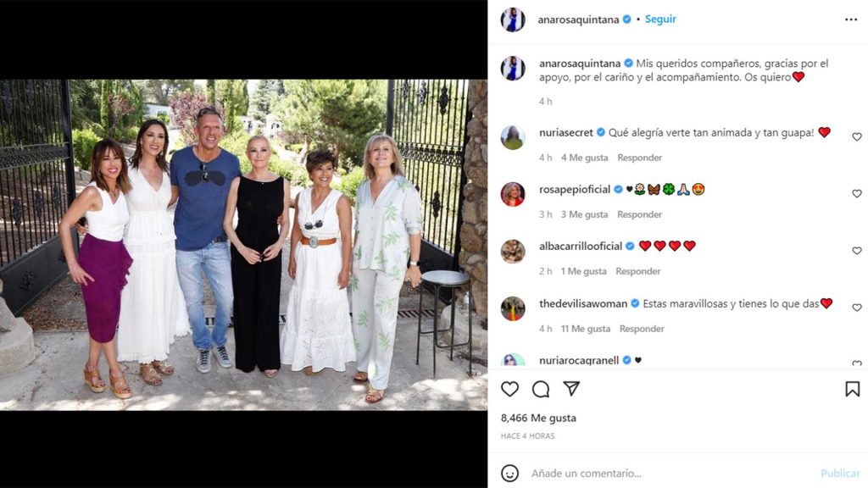View 11 Me gusta on thedevilisawoman's comment
This screenshot has height=488, width=868.
click(x=586, y=329)
